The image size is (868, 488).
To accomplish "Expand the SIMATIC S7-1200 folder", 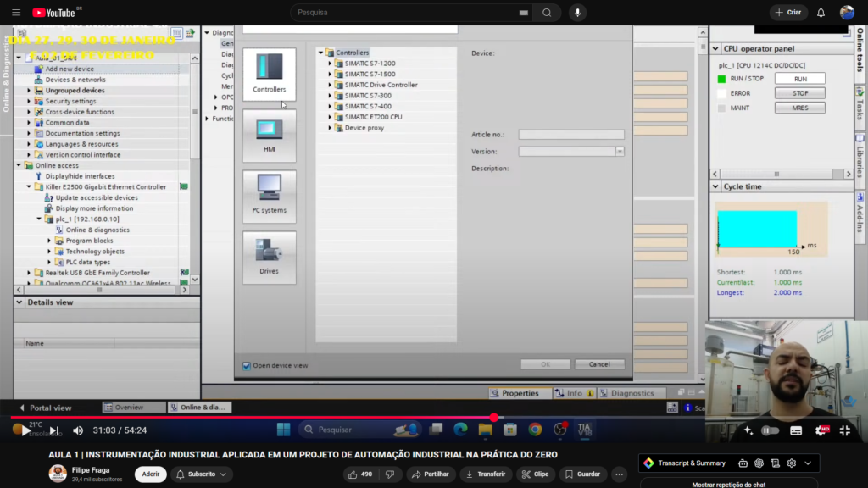I will 330,64.
